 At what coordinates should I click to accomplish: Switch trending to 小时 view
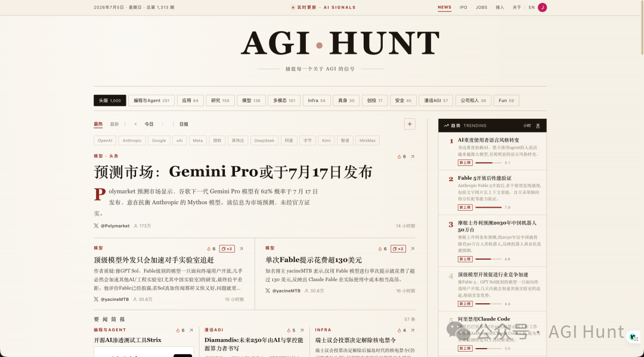click(x=527, y=126)
